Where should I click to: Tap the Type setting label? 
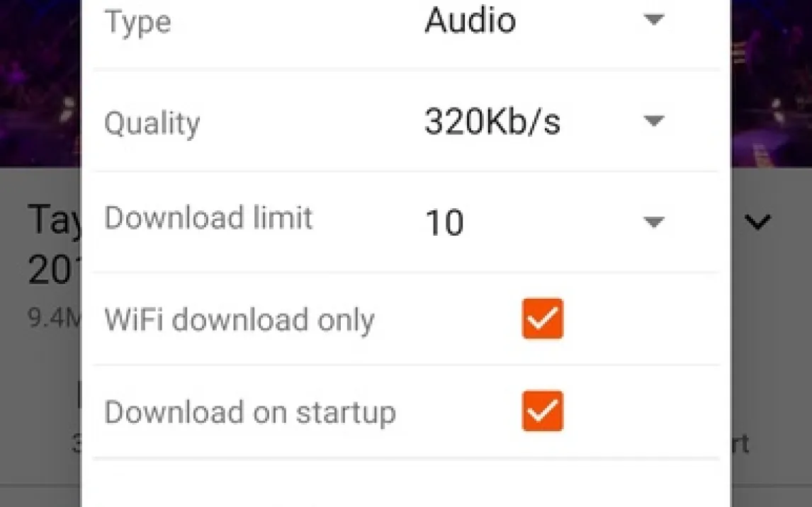137,21
